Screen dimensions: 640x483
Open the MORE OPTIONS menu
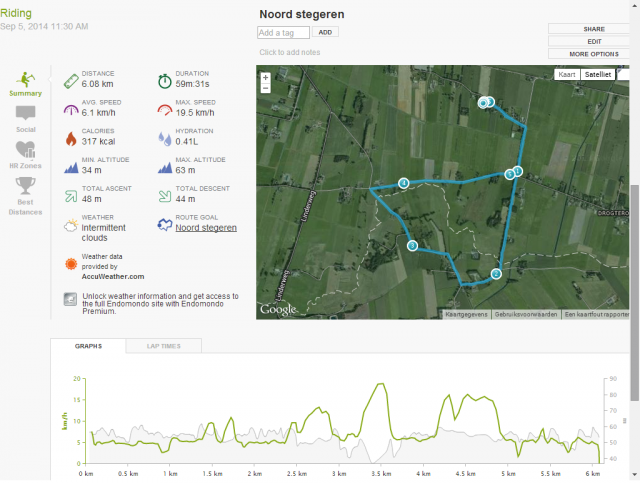pyautogui.click(x=594, y=54)
